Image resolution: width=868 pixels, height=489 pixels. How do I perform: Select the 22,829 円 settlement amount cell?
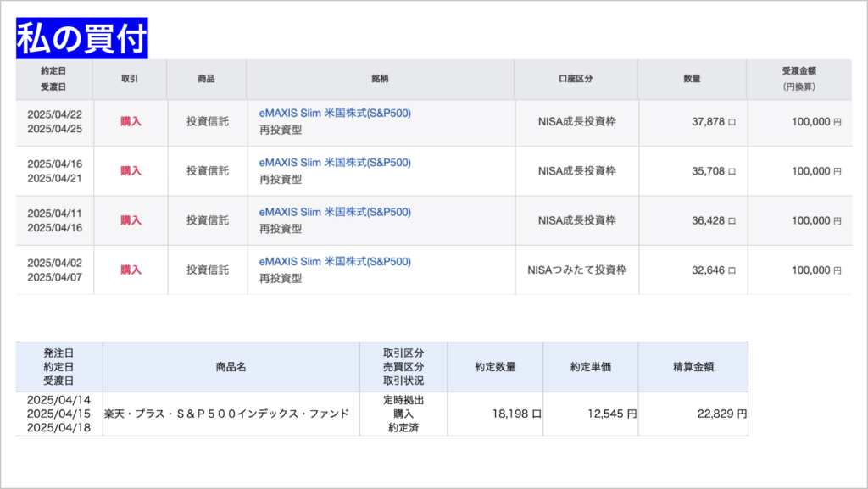tap(693, 414)
